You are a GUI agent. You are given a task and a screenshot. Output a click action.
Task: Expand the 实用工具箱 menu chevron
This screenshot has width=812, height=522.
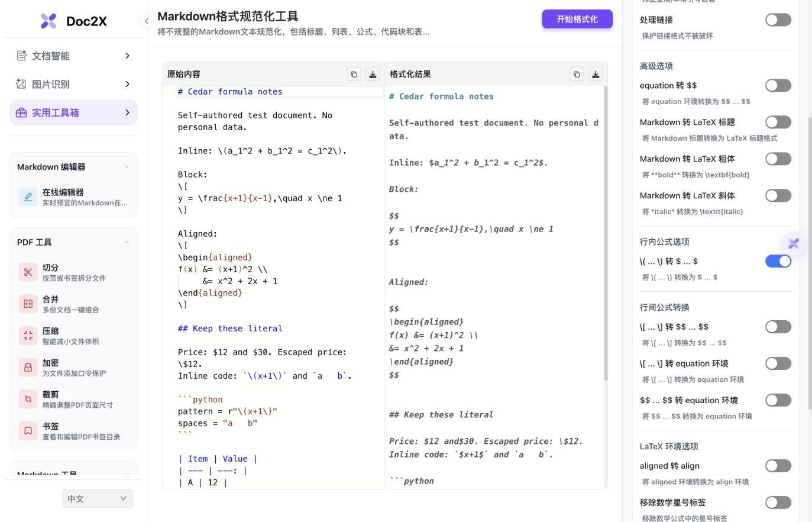(x=127, y=112)
